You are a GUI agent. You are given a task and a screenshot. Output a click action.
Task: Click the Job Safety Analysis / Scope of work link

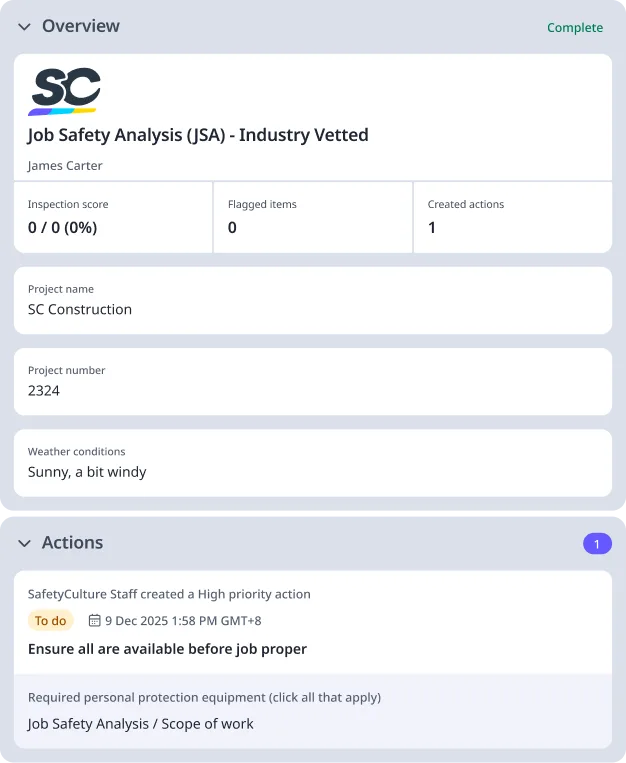pos(141,723)
